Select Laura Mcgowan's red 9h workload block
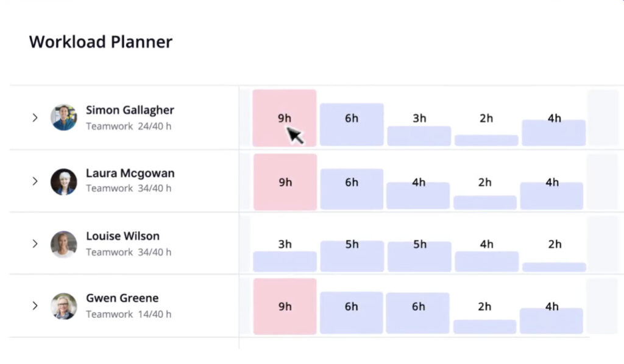Viewport: 624px width, 364px height. pyautogui.click(x=285, y=182)
